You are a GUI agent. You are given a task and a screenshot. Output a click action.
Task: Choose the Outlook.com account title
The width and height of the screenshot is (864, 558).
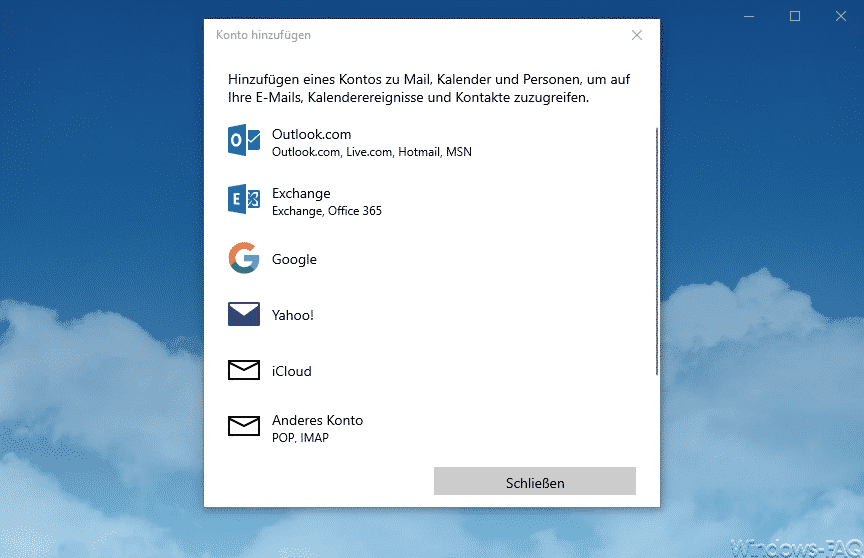[x=311, y=134]
